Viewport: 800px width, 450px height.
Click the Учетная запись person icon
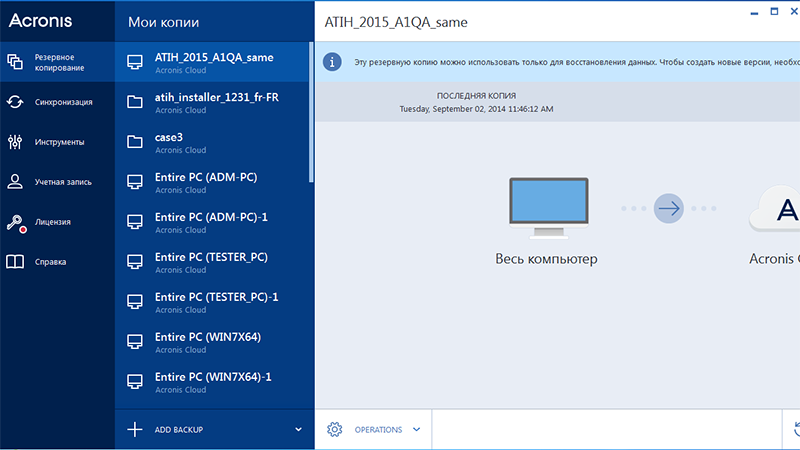coord(15,182)
